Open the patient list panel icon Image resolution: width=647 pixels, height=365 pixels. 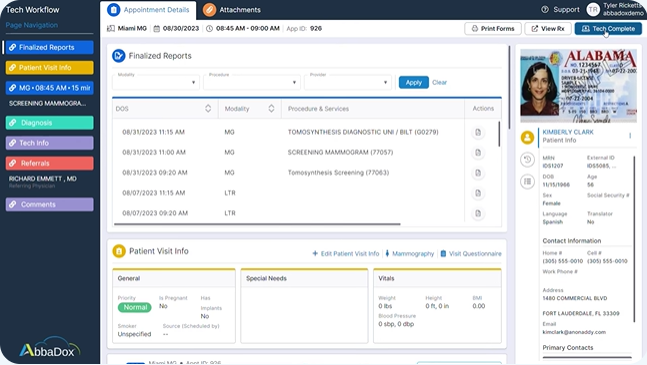point(527,181)
